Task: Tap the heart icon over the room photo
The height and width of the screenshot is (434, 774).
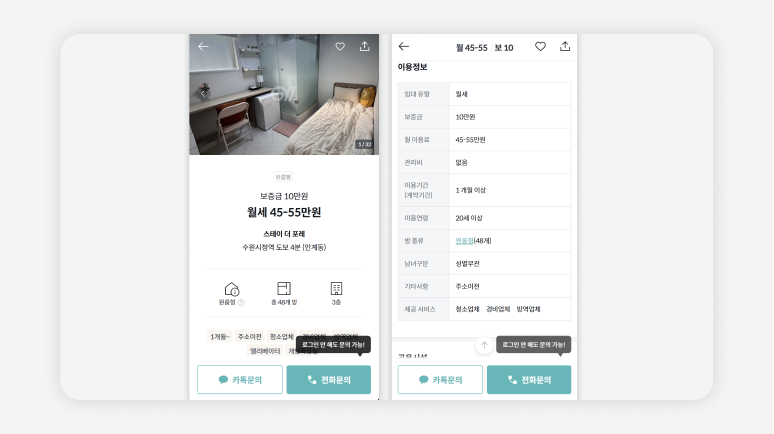Action: pos(340,46)
